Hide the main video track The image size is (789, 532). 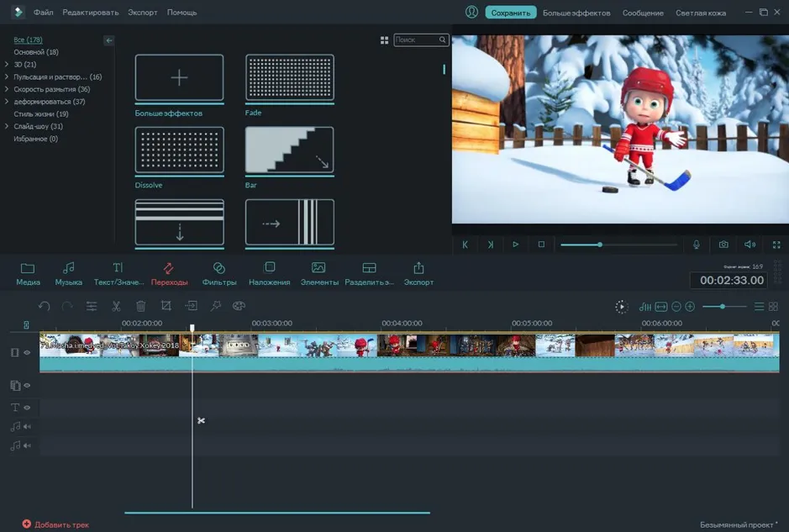[x=27, y=353]
